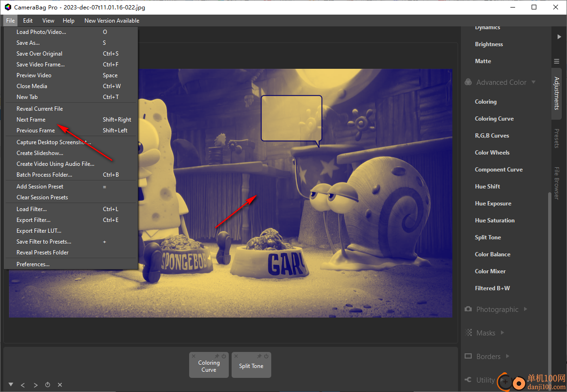Screen dimensions: 567x392
Task: Select Add Session Preset menu entry
Action: (71, 187)
